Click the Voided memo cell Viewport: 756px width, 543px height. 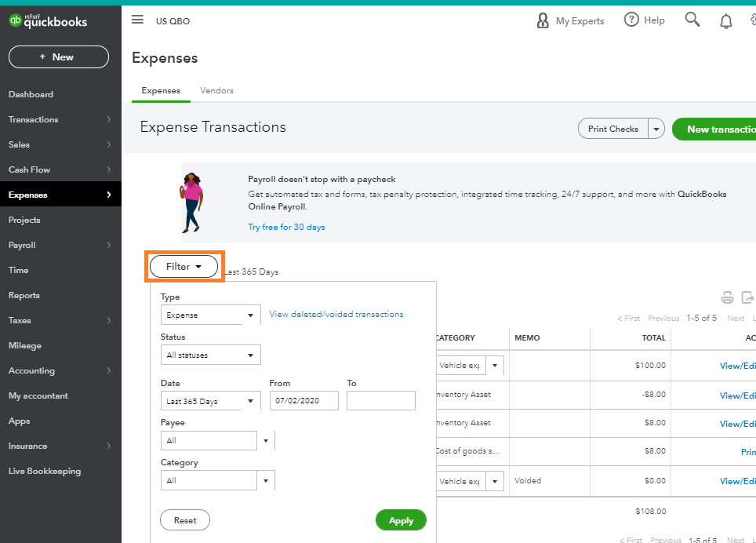528,481
